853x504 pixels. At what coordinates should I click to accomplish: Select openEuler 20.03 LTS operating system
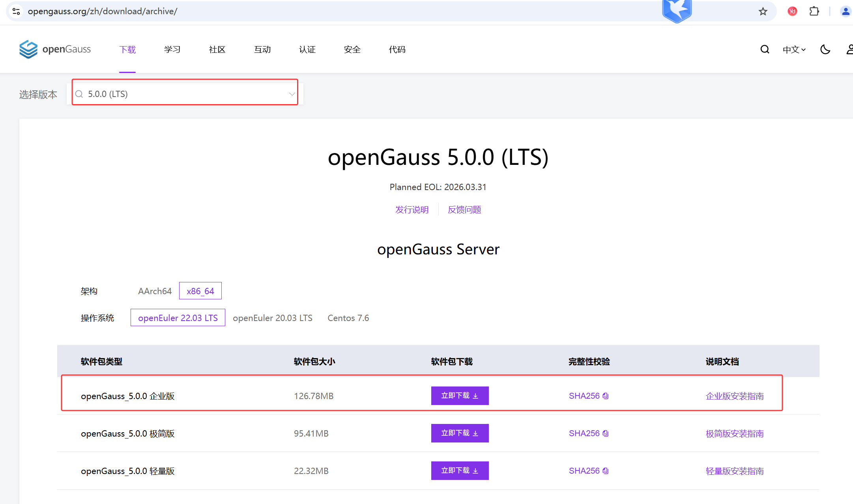coord(272,318)
